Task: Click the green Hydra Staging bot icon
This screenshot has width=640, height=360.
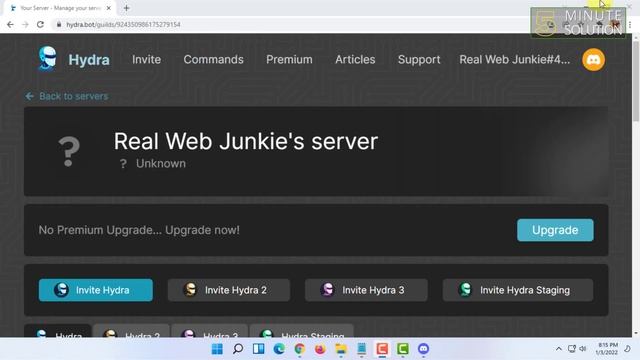Action: point(465,290)
